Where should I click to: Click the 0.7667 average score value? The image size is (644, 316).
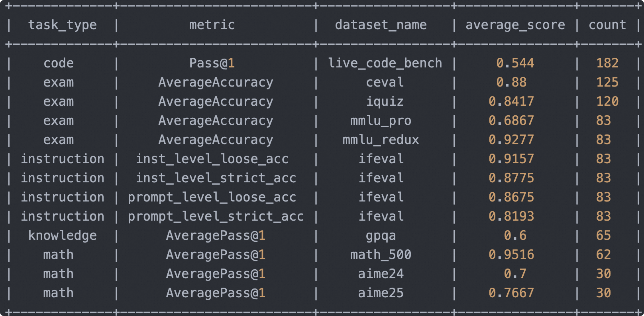pos(511,293)
